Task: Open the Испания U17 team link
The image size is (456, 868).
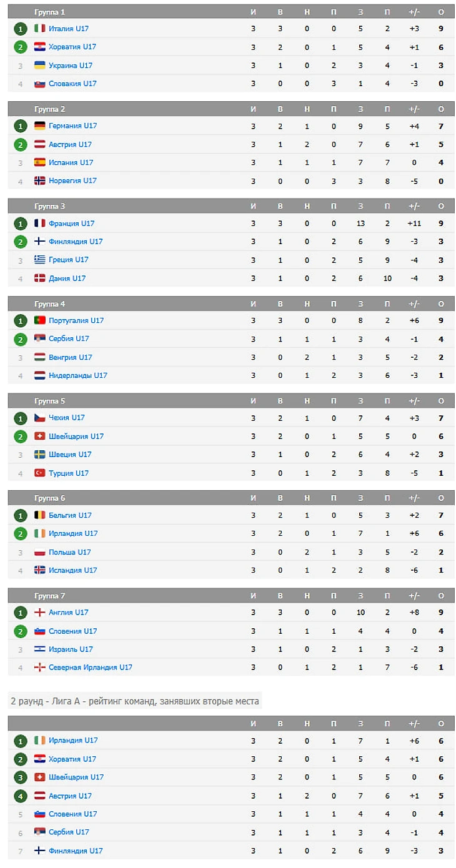Action: click(x=71, y=162)
